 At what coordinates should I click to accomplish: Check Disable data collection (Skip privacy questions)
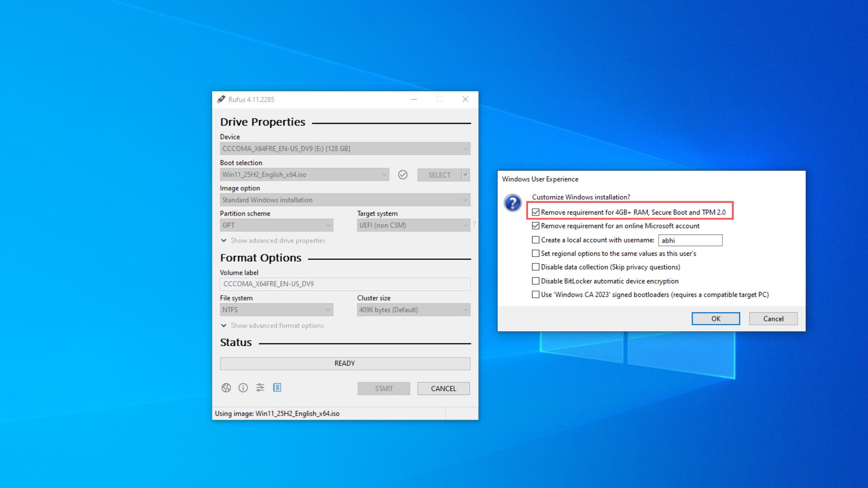click(x=536, y=267)
